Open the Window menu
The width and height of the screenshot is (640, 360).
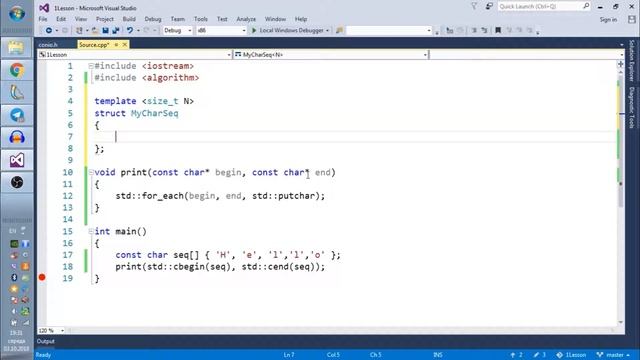tap(276, 19)
